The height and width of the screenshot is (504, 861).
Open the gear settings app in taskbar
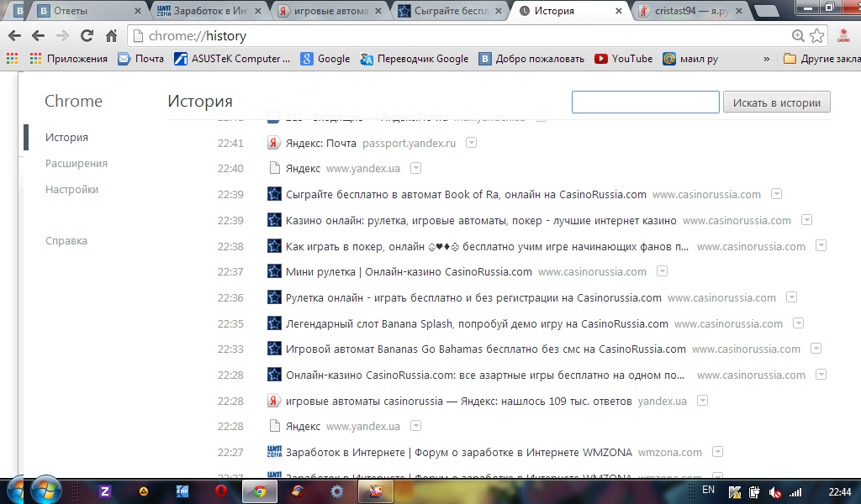click(x=336, y=491)
